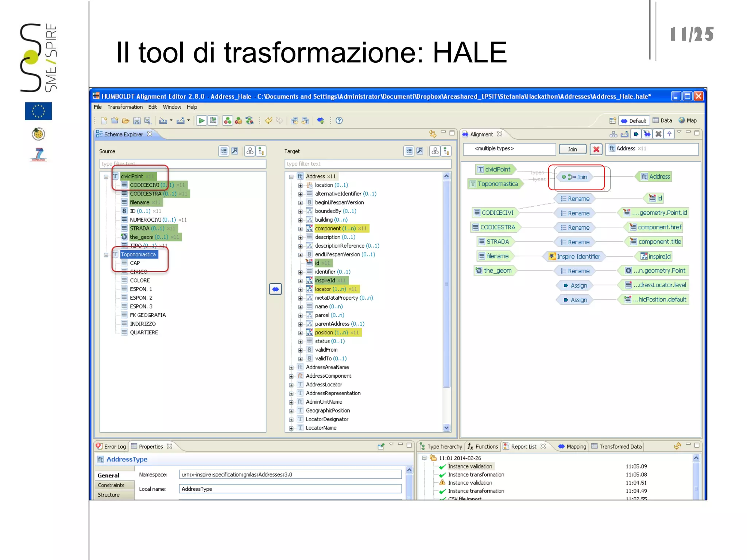Open an alignment project with folder icon

pyautogui.click(x=126, y=121)
